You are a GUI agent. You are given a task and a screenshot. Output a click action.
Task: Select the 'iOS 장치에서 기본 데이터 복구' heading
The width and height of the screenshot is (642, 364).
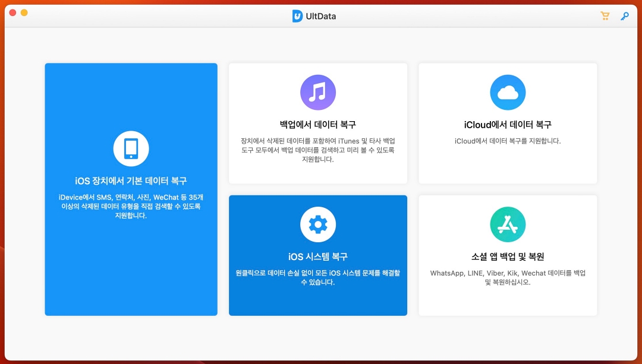click(x=131, y=181)
